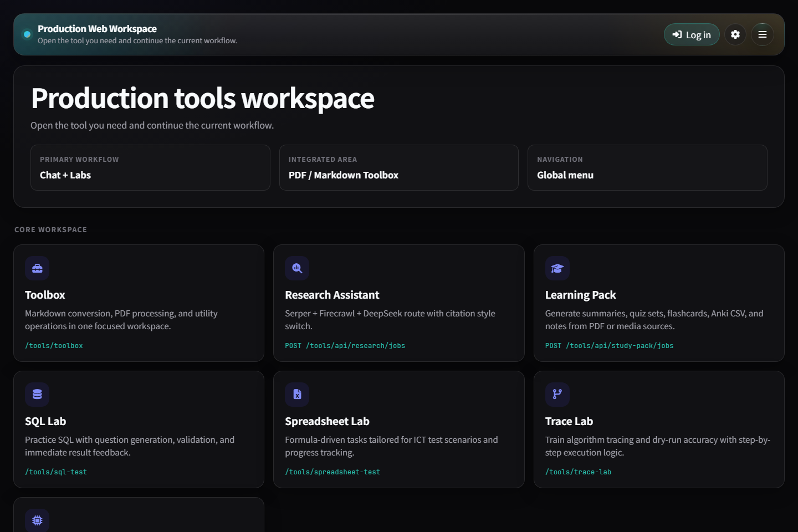Click the Learning Pack summaries description text
Viewport: 798px width, 532px height.
pos(654,320)
